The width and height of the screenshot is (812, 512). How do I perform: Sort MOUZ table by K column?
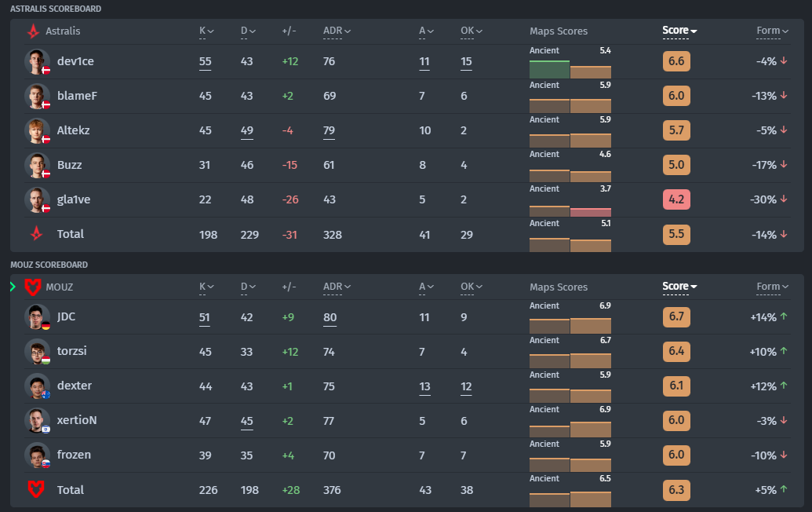(206, 287)
